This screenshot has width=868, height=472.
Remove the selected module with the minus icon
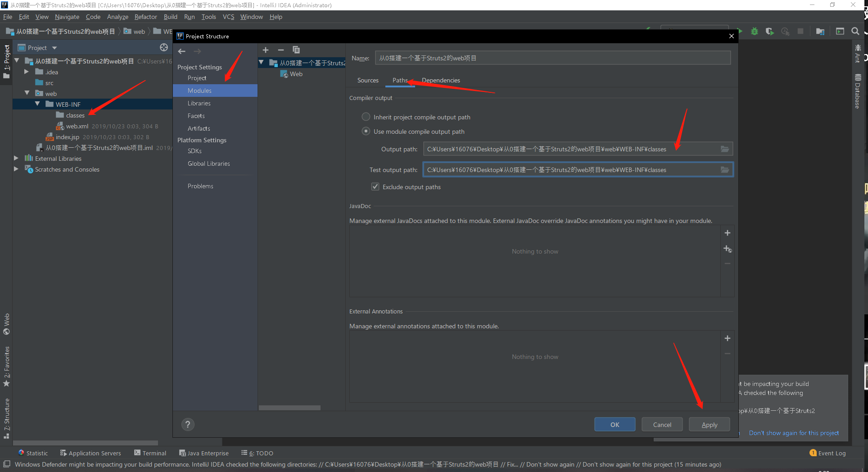tap(281, 50)
